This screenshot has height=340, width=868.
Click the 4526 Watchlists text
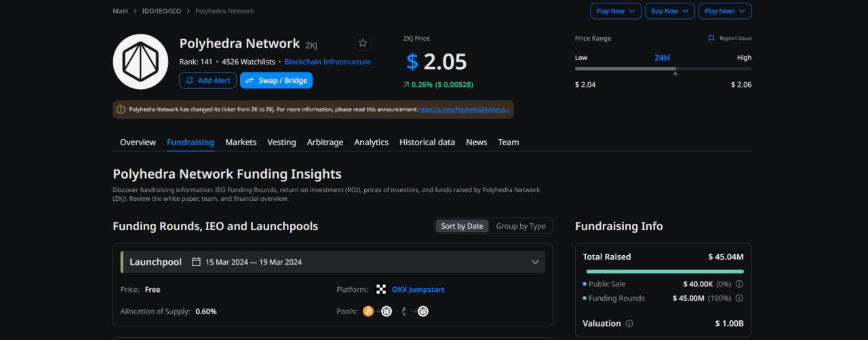[x=249, y=62]
